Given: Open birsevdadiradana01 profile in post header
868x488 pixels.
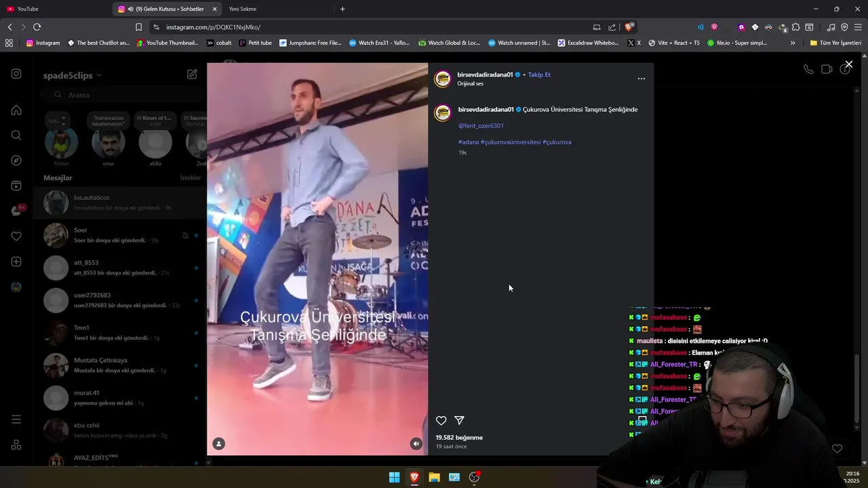Looking at the screenshot, I should coord(485,75).
